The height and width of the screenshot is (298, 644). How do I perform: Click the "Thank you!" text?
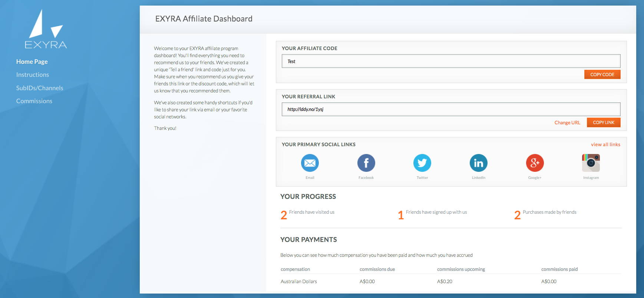165,128
